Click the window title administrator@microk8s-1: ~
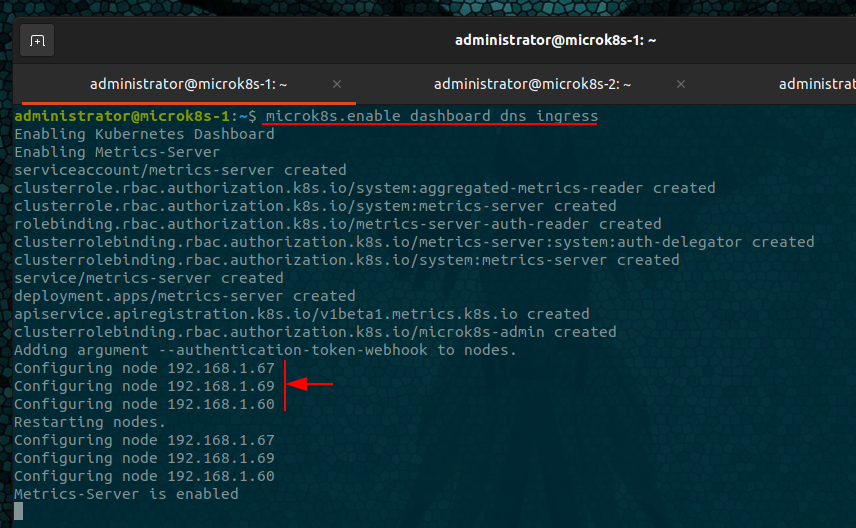The height and width of the screenshot is (528, 856). 555,40
